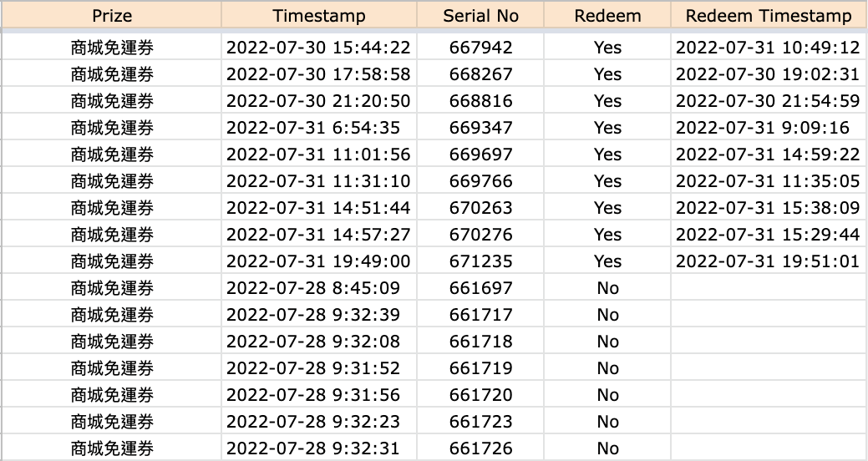This screenshot has width=868, height=461.
Task: Click timestamp cell 2022-07-31 11:31:10
Action: [318, 181]
